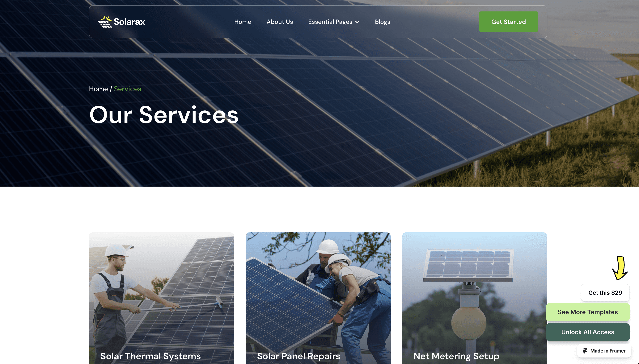
Task: Click the Solarax solar panel logo icon
Action: point(105,22)
